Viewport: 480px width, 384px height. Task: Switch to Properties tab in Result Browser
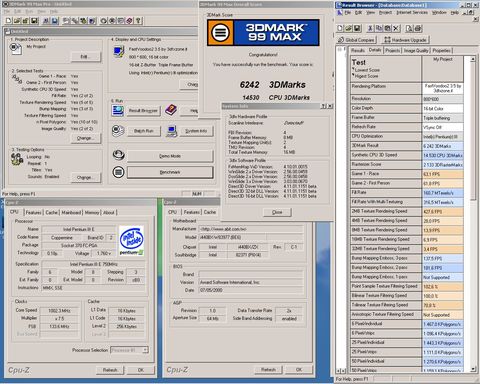pos(442,51)
